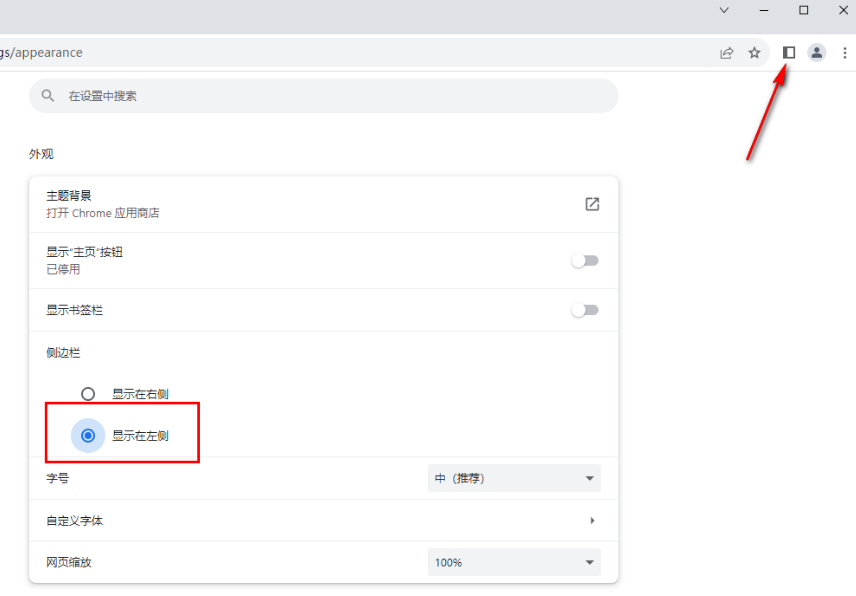
Task: Click the 显示书签栏 label
Action: 75,310
